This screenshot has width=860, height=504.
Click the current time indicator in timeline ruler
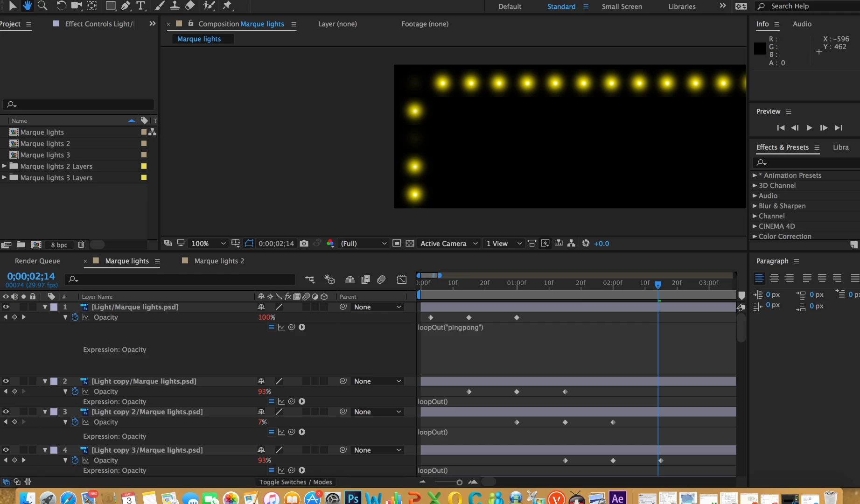coord(657,284)
